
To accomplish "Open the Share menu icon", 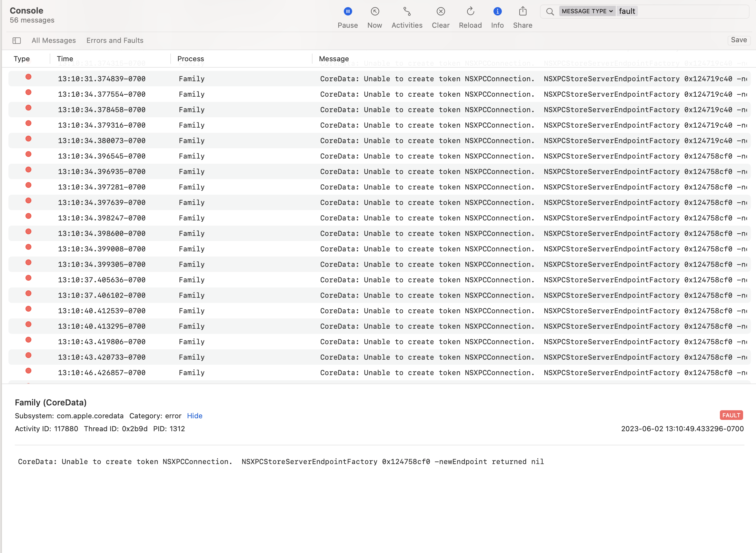I will pos(522,12).
